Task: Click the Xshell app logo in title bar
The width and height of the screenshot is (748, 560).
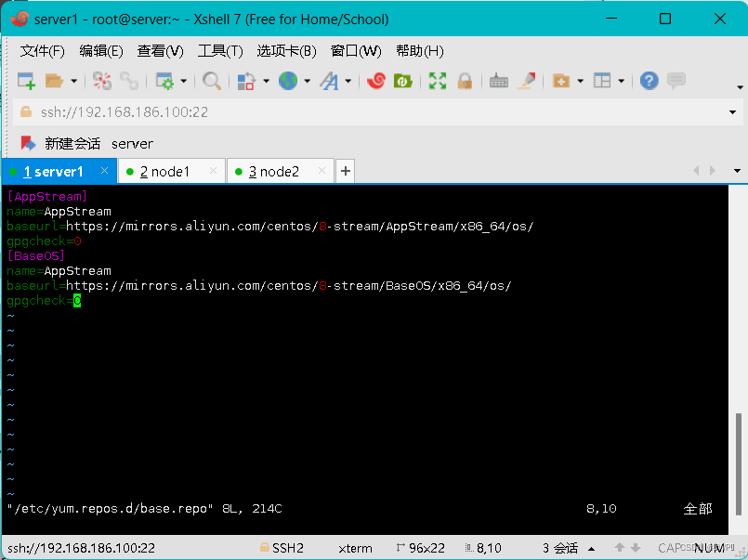Action: coord(20,19)
